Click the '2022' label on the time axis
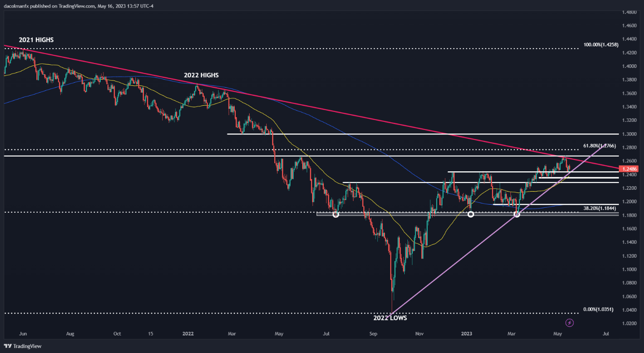This screenshot has height=353, width=644. pyautogui.click(x=188, y=334)
